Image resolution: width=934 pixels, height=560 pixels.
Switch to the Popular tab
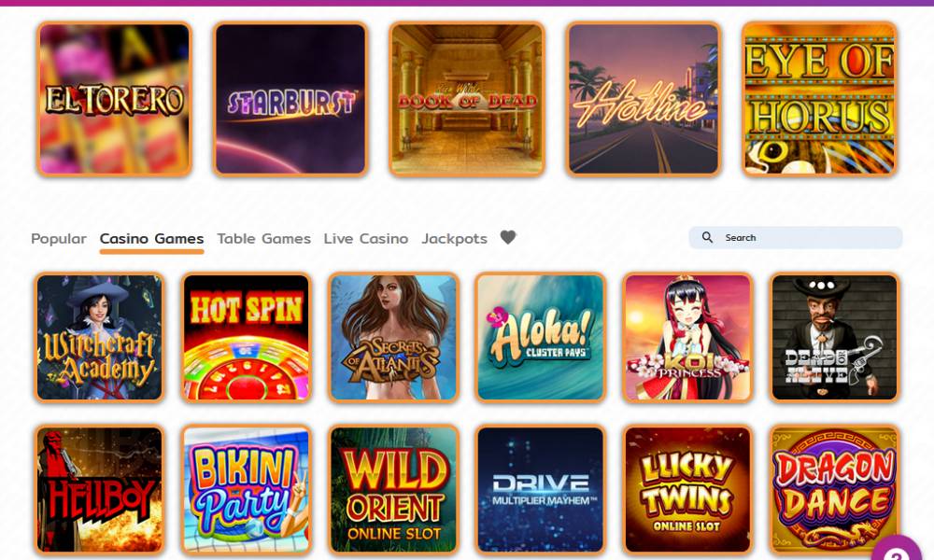[x=58, y=239]
